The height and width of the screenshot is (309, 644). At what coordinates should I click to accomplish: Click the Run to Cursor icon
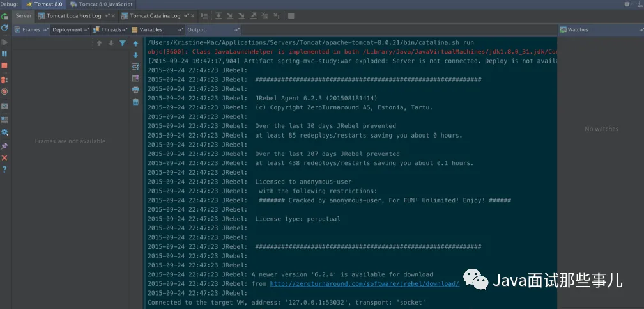point(277,15)
